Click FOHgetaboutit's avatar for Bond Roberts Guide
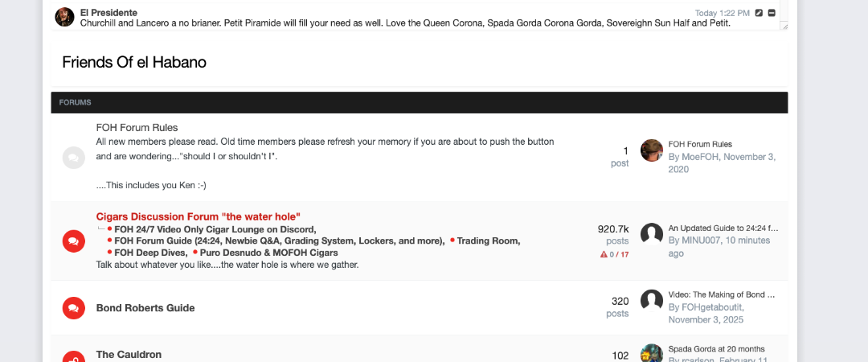The width and height of the screenshot is (868, 362). point(651,301)
